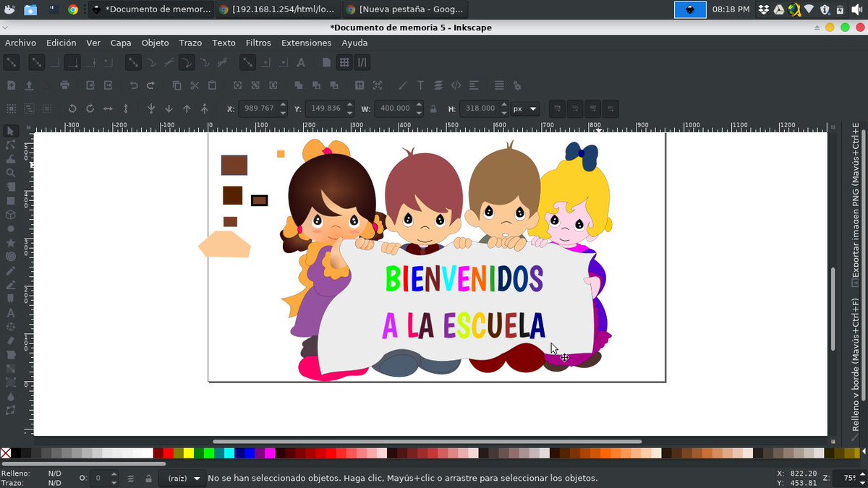Toggle snap to guides button
The height and width of the screenshot is (488, 868).
[x=362, y=63]
